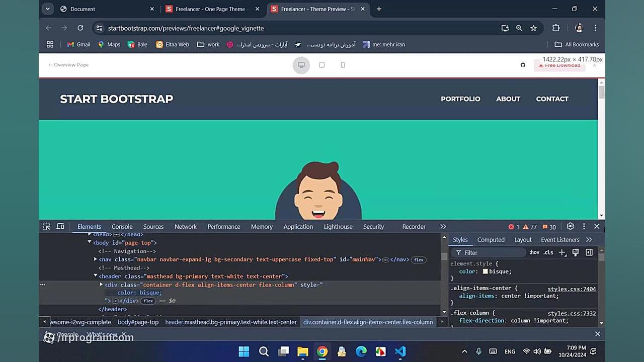Collapse the header masthead element
Screen dimensions: 644x362
pyautogui.click(x=96, y=276)
